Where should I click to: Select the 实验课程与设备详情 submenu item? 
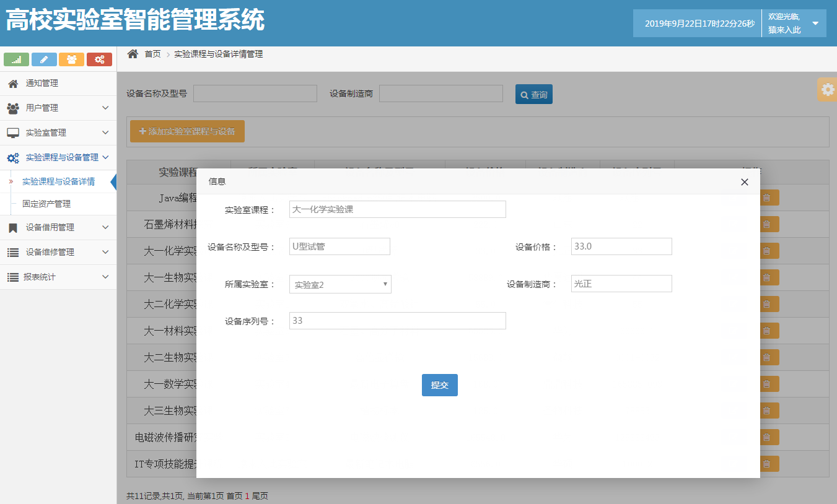pyautogui.click(x=58, y=181)
